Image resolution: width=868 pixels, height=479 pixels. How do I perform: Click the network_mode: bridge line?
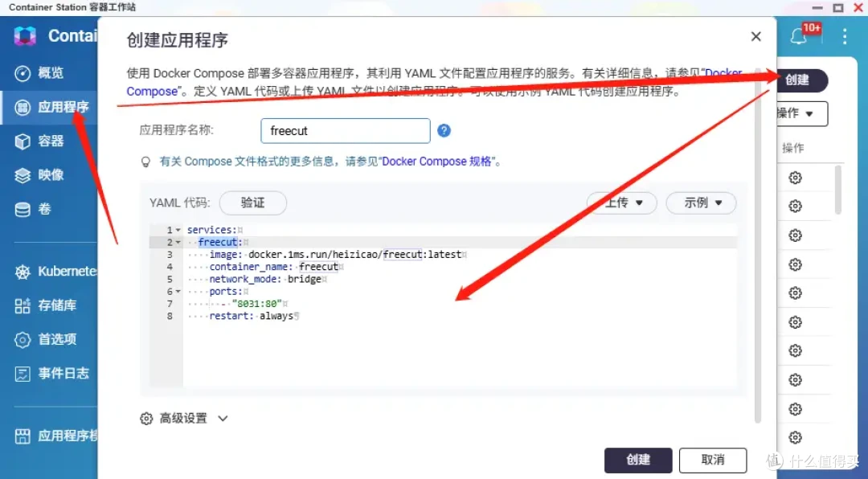point(265,279)
